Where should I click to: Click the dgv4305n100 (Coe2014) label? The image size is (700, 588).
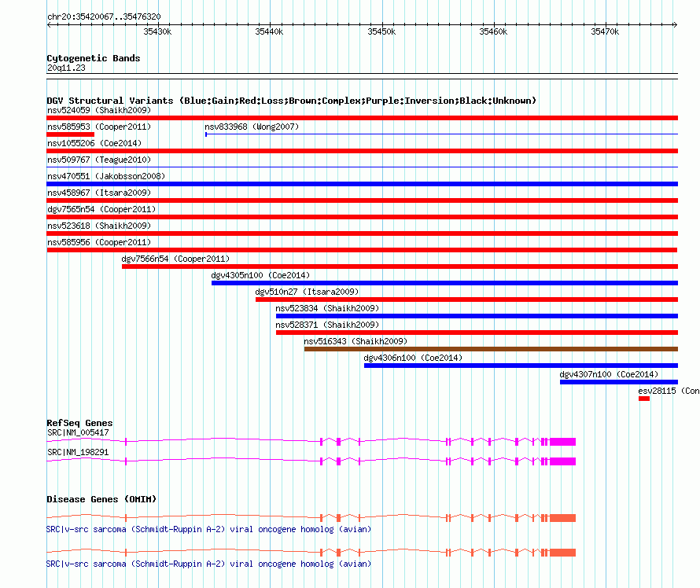260,275
